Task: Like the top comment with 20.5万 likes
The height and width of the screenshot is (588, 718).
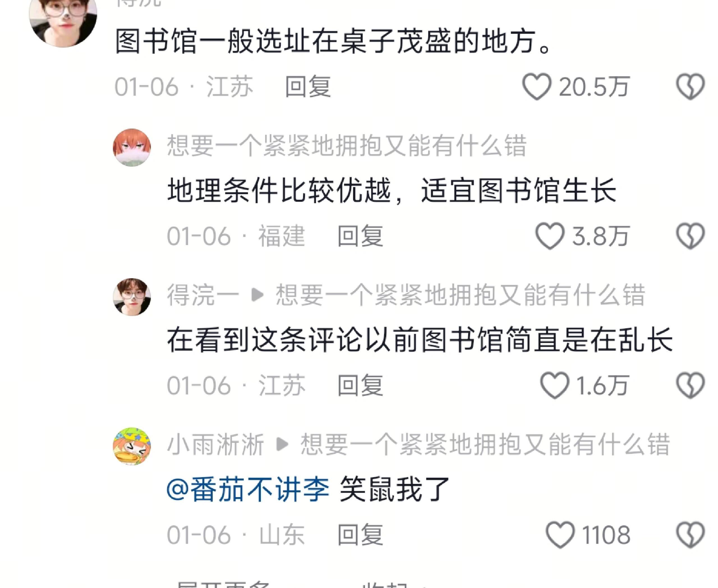Action: [537, 87]
